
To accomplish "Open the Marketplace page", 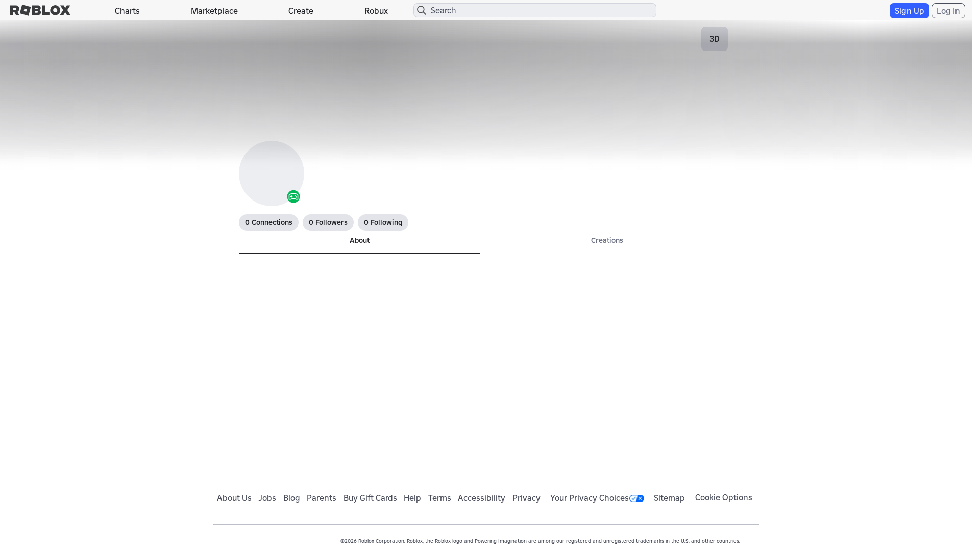I will coord(214,11).
